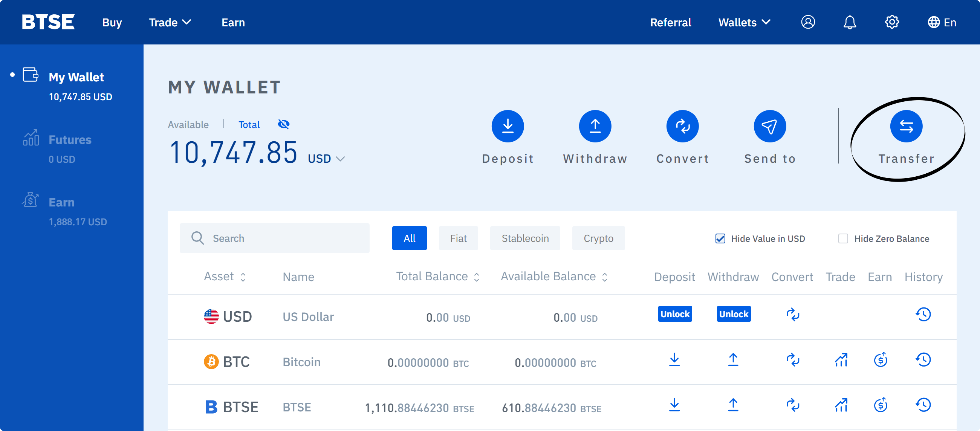This screenshot has height=431, width=980.
Task: Click the USD row withdraw Unlock button
Action: click(734, 314)
